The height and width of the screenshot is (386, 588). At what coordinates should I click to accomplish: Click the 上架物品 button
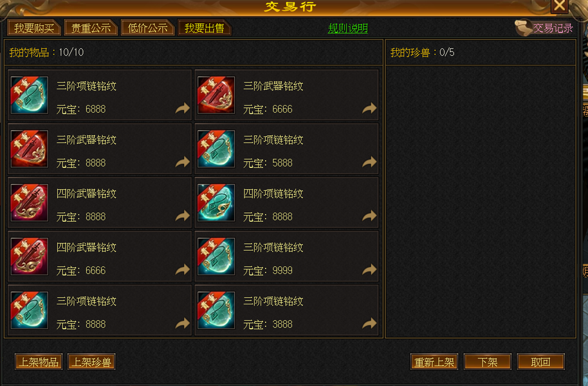click(x=39, y=362)
